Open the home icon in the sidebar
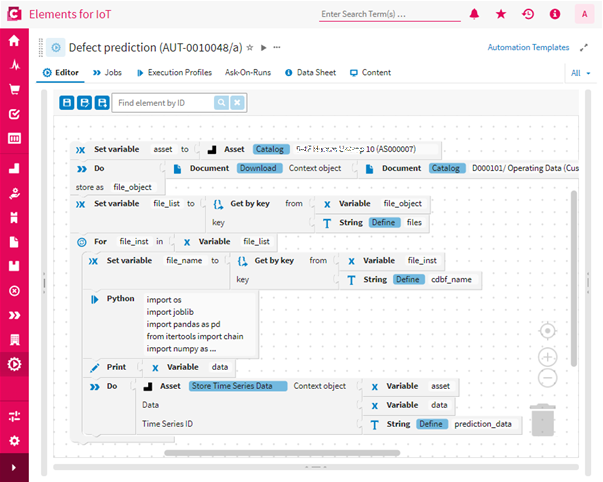603x482 pixels. (14, 40)
